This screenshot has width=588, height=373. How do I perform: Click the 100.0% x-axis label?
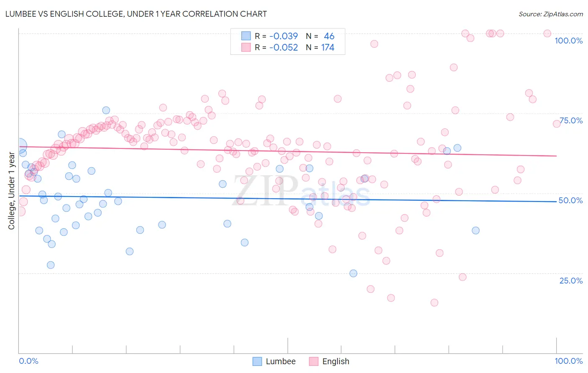568,361
